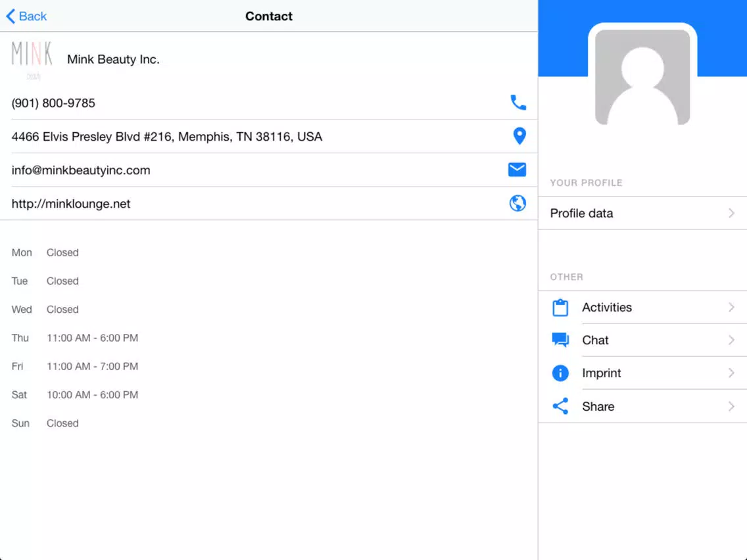Open the Chat menu entry
This screenshot has width=747, height=560.
pos(642,340)
